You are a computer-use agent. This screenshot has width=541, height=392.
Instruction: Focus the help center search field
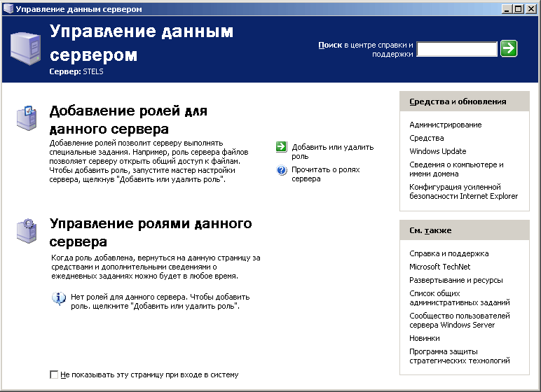(x=457, y=48)
